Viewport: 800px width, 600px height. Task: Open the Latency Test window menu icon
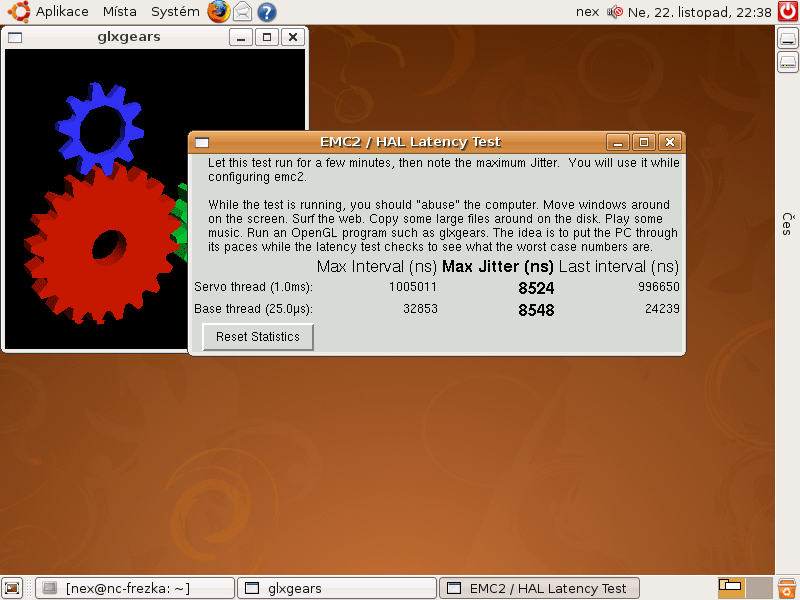(202, 142)
